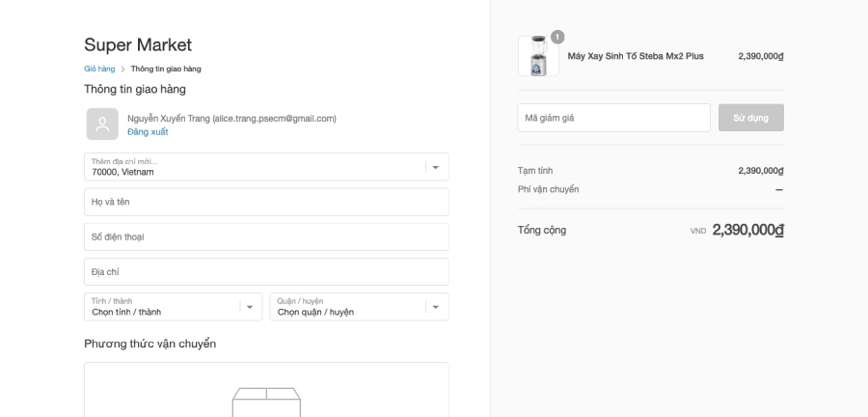868x417 pixels.
Task: Click the Thông tin giao hàng breadcrumb text
Action: (x=166, y=69)
